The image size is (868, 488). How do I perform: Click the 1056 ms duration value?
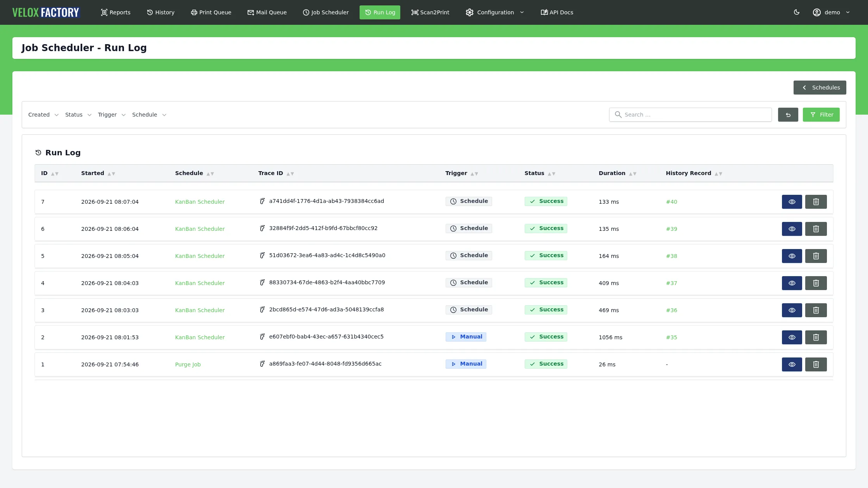pos(610,337)
